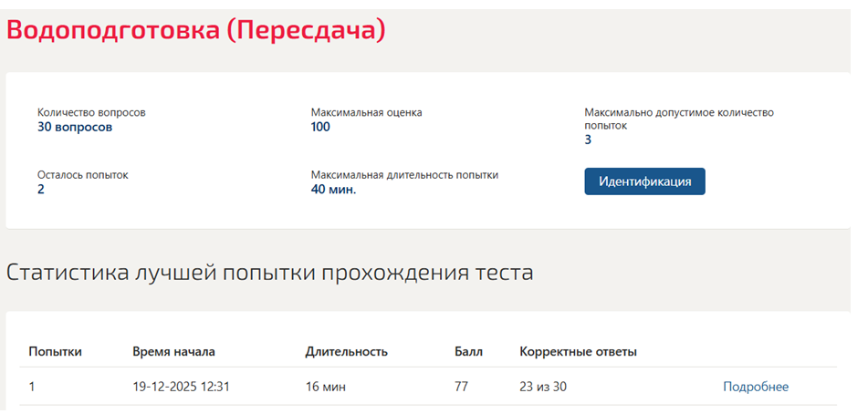Click the 23 из 30 correct answers cell
The image size is (868, 414).
543,387
